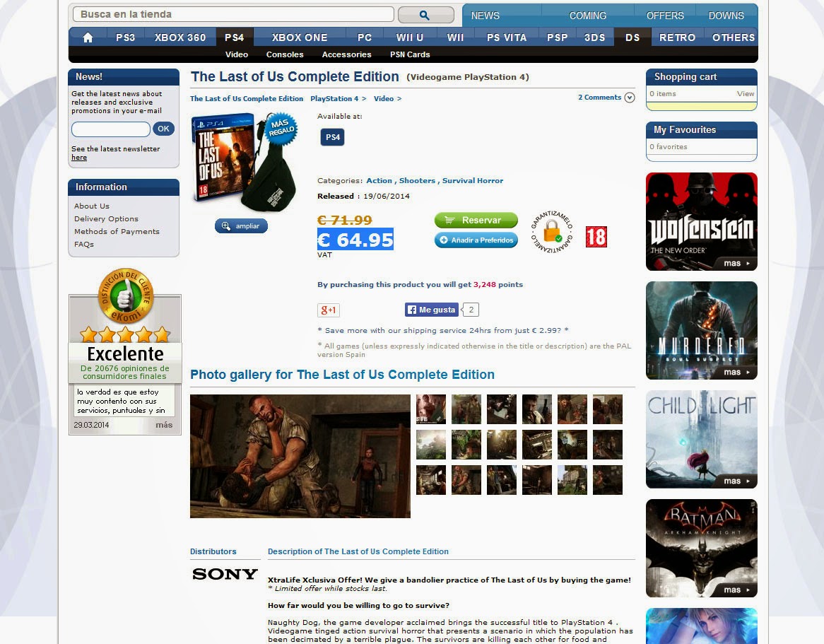
Task: Open the PS4 Video submenu
Action: [x=237, y=54]
